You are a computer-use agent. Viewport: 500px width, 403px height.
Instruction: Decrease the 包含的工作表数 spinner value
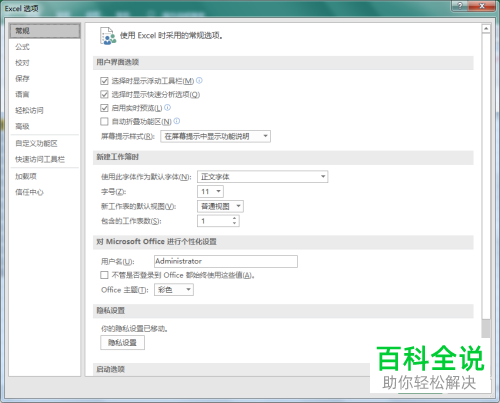[235, 223]
